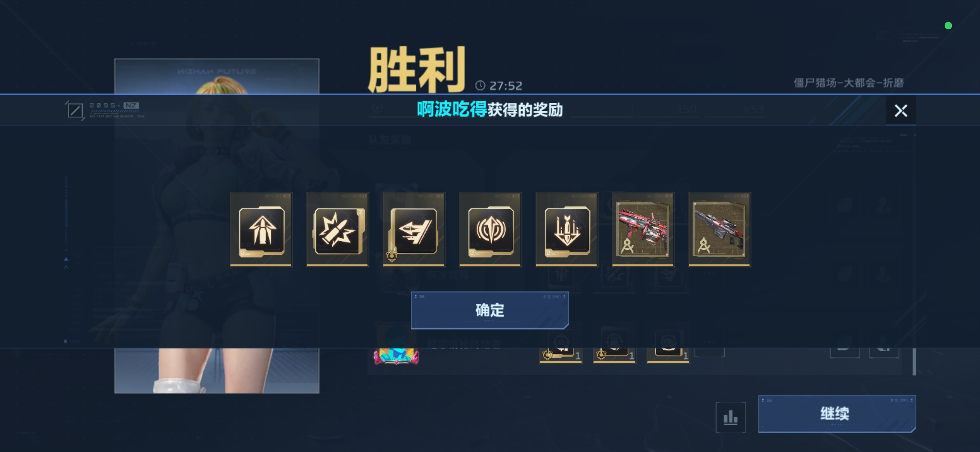Click the green status dot indicator

point(948,25)
